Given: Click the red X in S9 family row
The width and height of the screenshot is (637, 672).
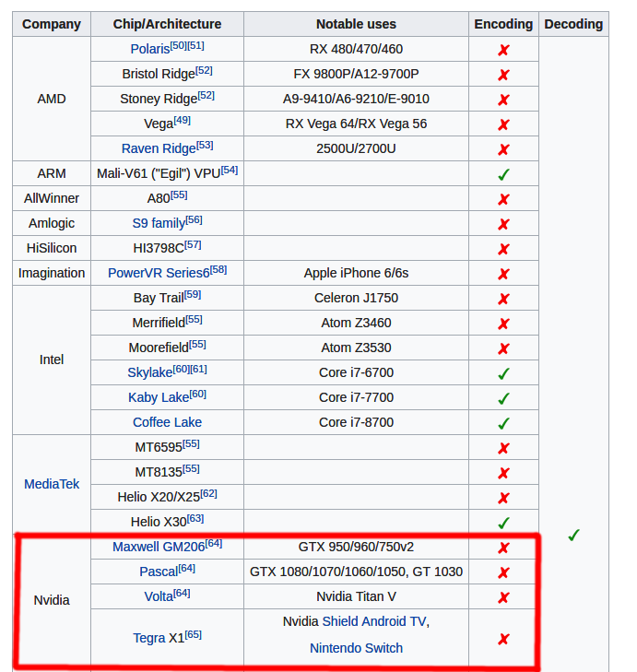Looking at the screenshot, I should tap(503, 224).
